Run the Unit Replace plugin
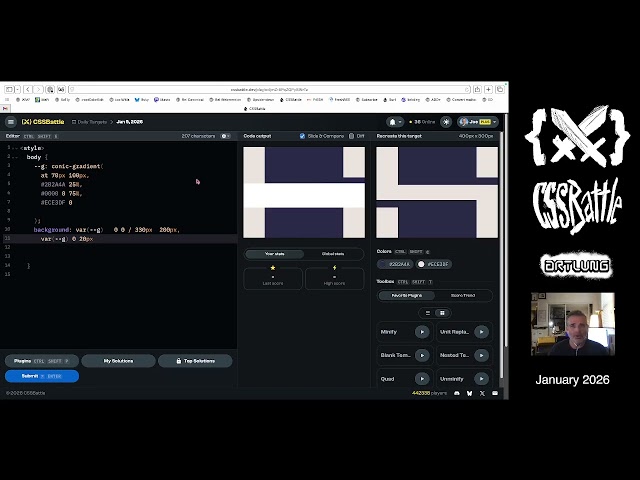Image resolution: width=640 pixels, height=480 pixels. (481, 332)
